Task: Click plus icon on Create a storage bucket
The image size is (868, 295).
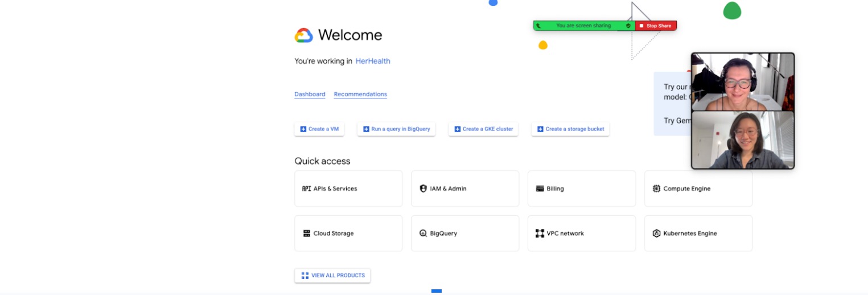Action: click(540, 129)
